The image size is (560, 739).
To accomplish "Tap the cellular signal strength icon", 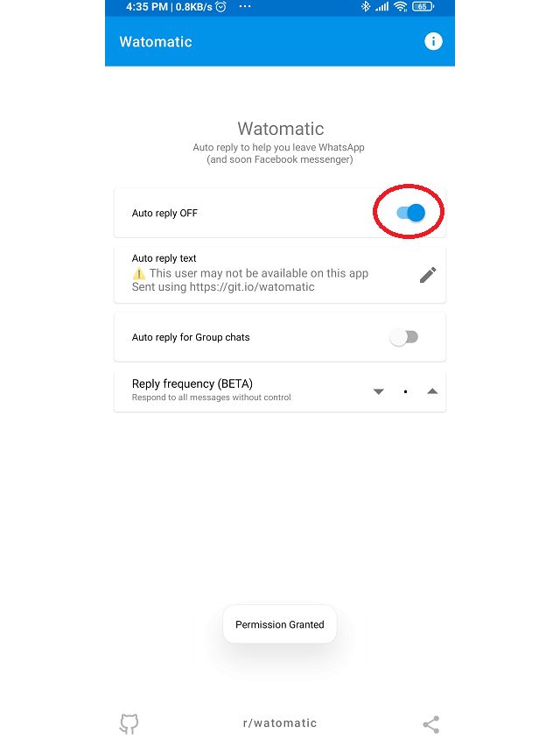I will click(382, 7).
